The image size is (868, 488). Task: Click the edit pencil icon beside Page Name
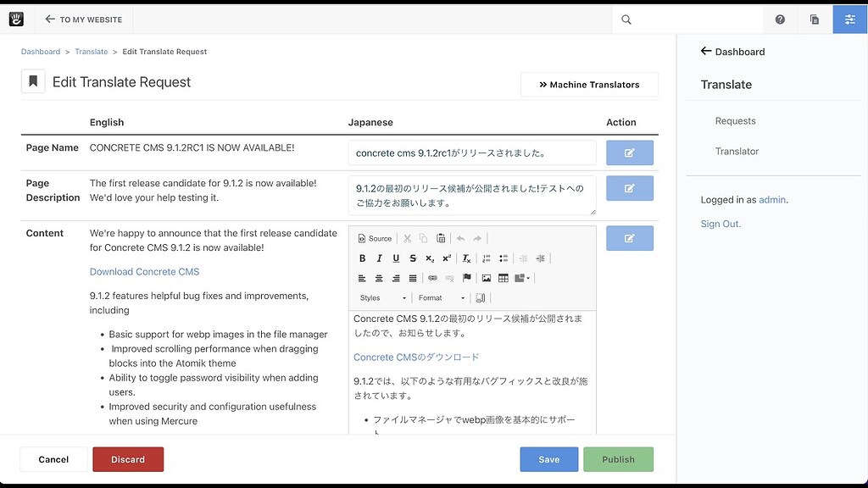coord(630,152)
